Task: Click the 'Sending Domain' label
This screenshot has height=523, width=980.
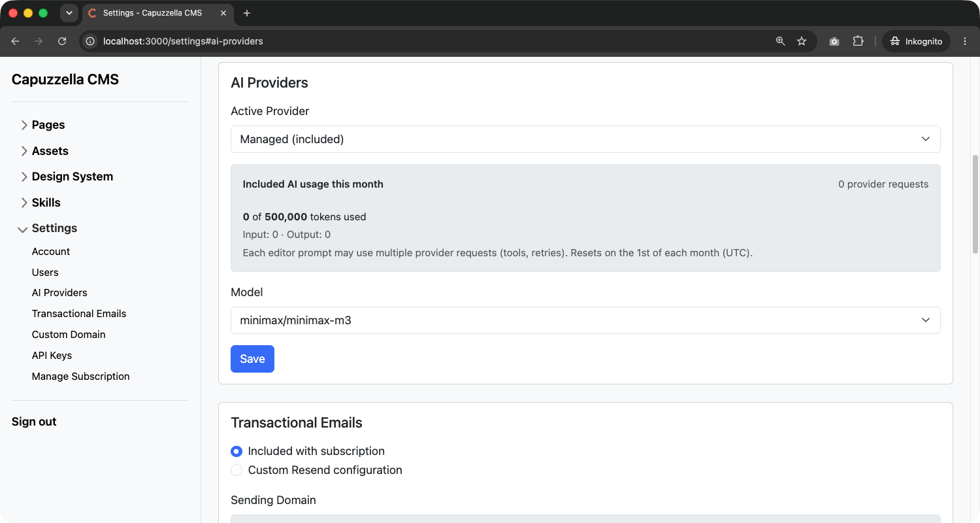Action: coord(273,500)
